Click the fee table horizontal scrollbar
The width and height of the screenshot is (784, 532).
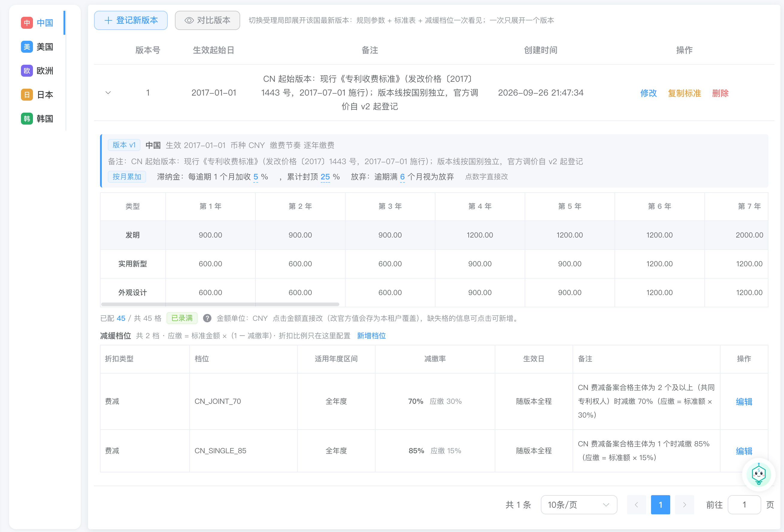[x=220, y=304]
